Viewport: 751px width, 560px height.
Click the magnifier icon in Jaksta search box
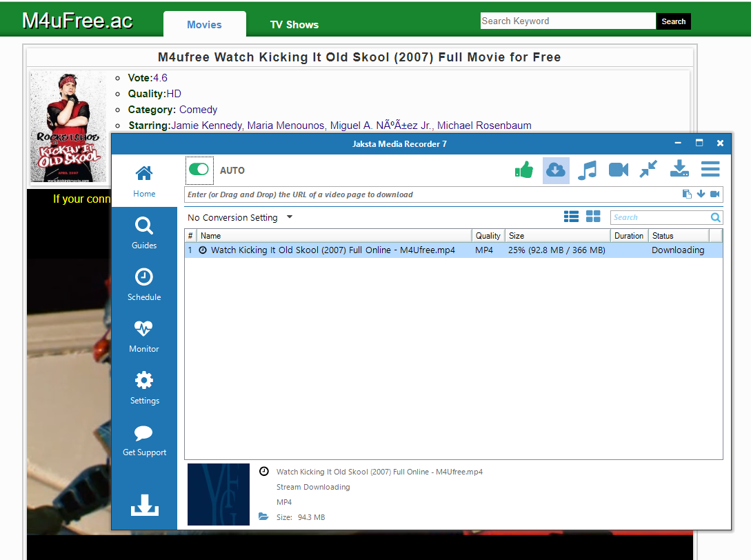coord(716,217)
